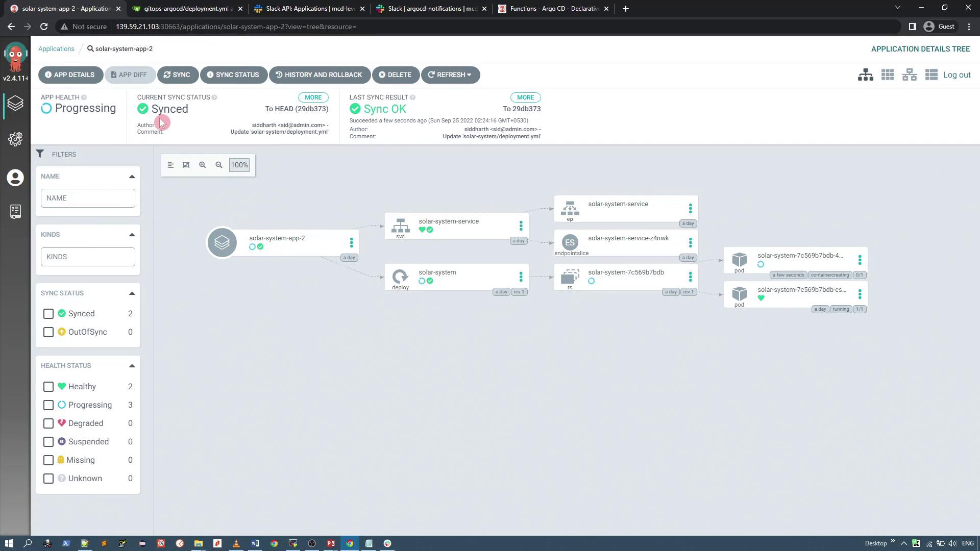Enable the Progressing health status filter

coord(48,405)
